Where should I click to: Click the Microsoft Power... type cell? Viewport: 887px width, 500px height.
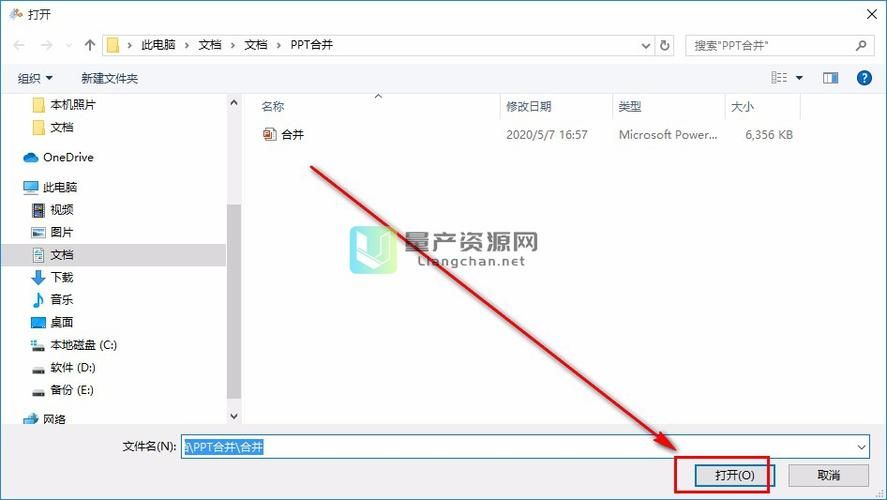(x=668, y=135)
